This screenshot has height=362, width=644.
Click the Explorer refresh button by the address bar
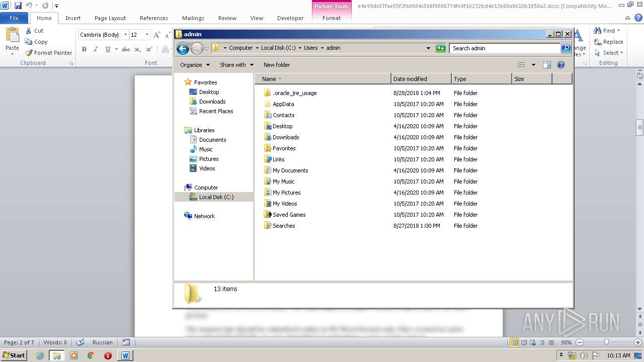pos(441,48)
